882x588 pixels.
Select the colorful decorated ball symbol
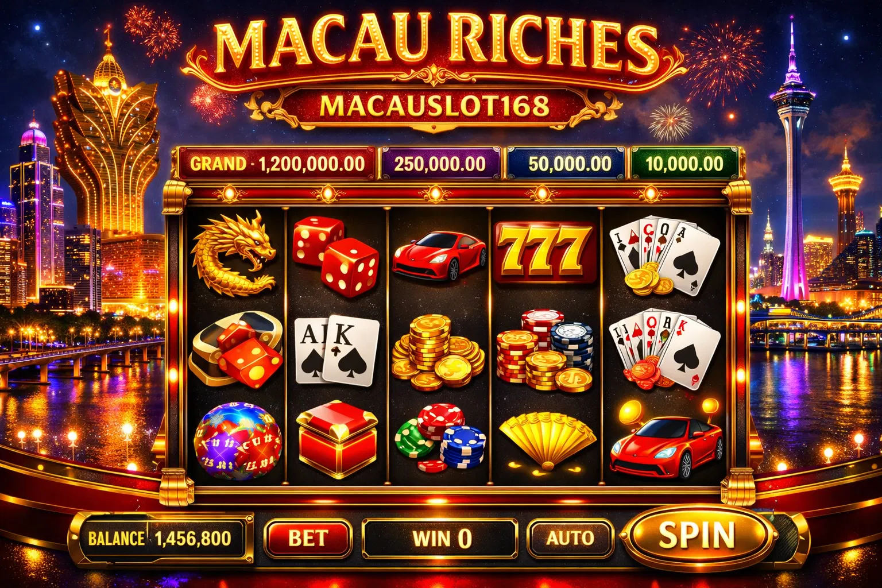click(x=238, y=441)
